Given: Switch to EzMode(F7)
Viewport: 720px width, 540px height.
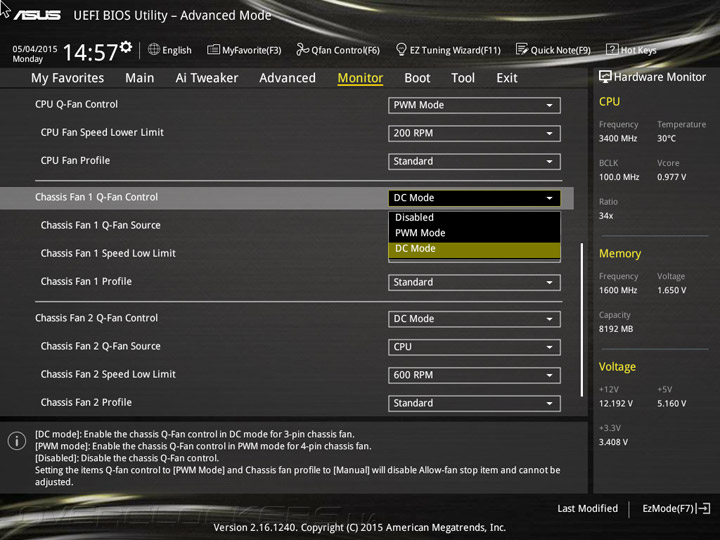Looking at the screenshot, I should coord(676,508).
